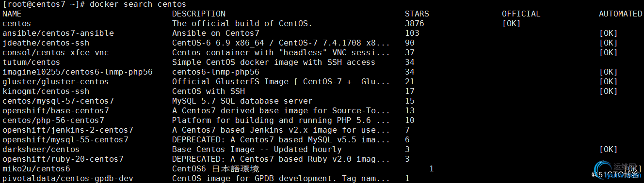Viewport: 644px width, 183px height.
Task: Click the OFFICIAL column header
Action: pos(521,14)
